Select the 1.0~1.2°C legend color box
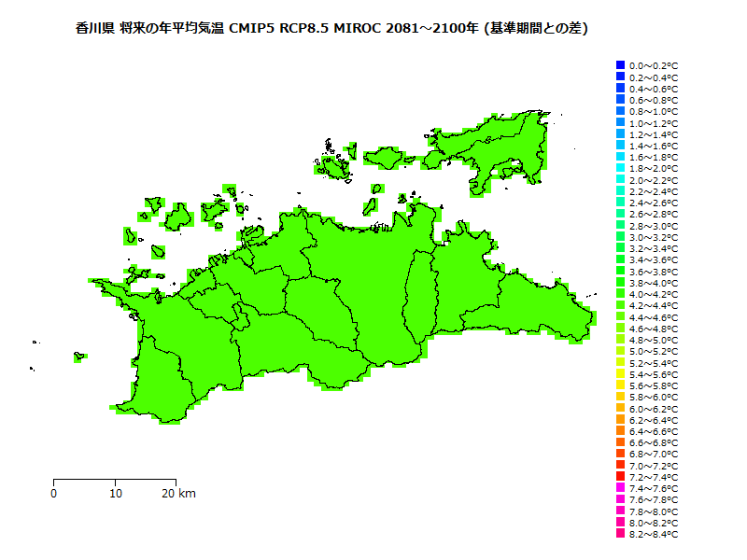Viewport: 747px width, 560px height. [620, 122]
